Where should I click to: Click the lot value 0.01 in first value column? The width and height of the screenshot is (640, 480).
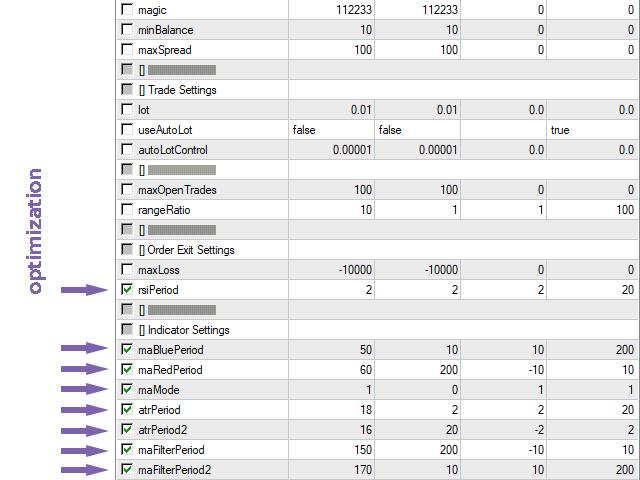point(331,109)
